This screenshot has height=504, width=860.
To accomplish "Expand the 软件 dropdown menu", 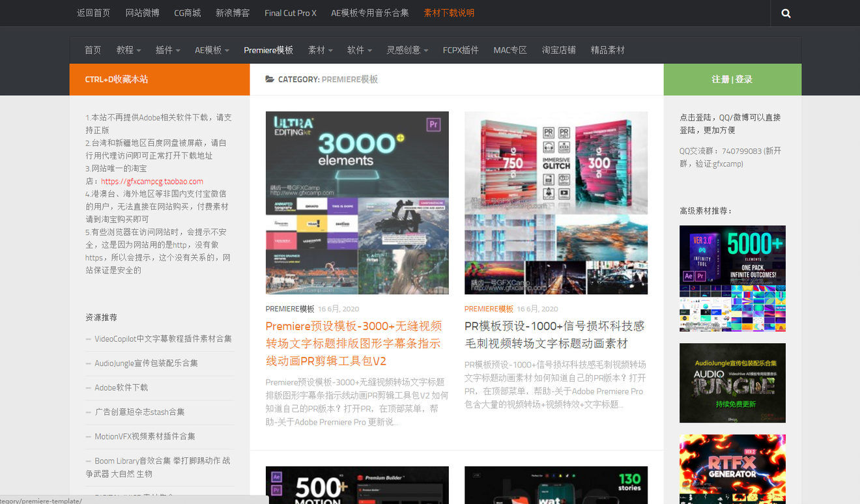I will pyautogui.click(x=360, y=50).
